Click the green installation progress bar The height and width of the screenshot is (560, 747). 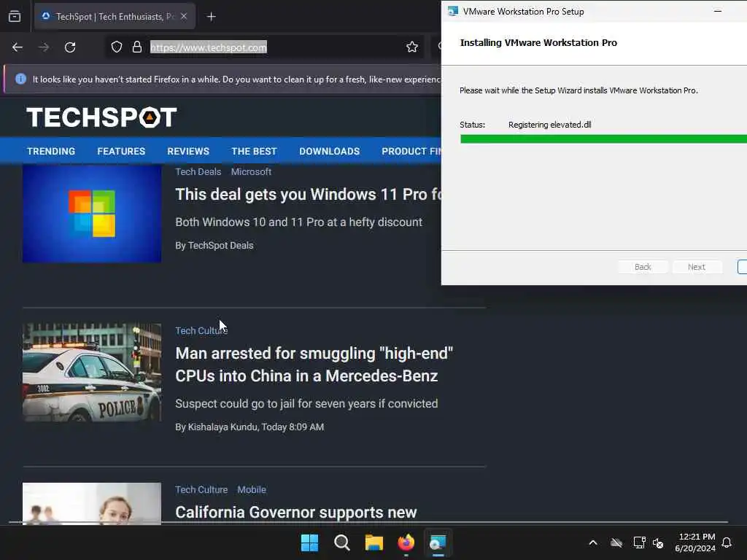point(603,139)
